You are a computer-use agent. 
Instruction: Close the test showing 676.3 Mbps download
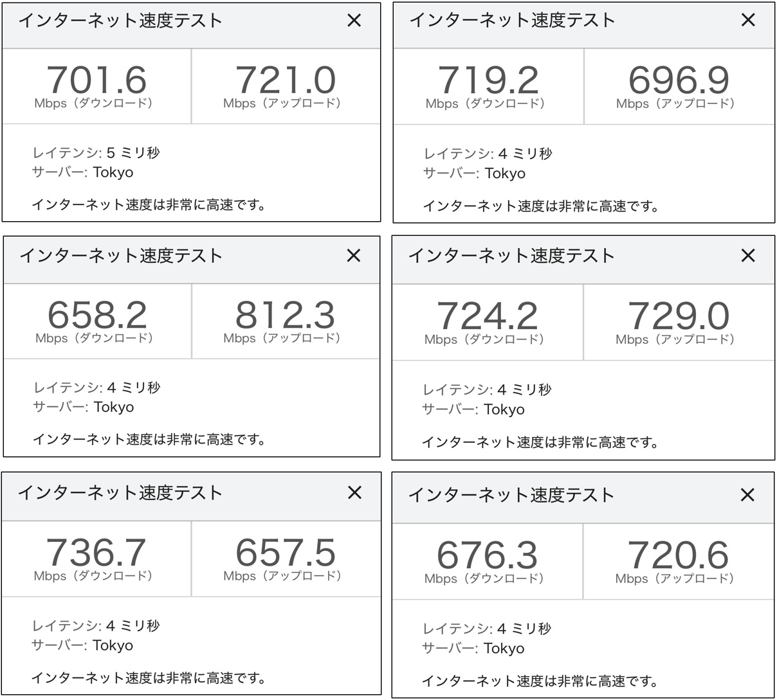click(747, 494)
